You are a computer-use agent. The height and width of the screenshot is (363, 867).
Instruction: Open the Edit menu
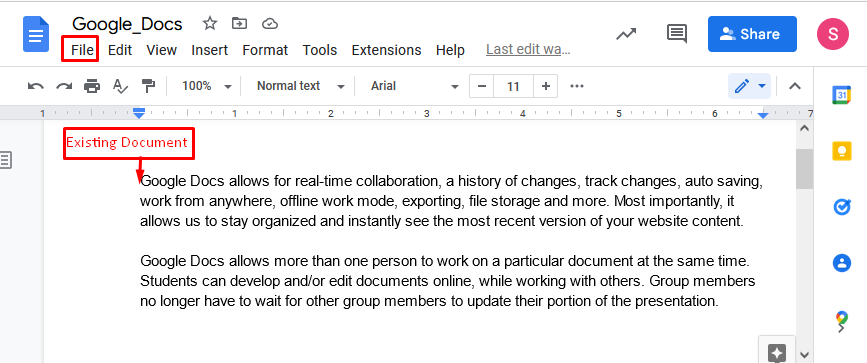(x=119, y=50)
